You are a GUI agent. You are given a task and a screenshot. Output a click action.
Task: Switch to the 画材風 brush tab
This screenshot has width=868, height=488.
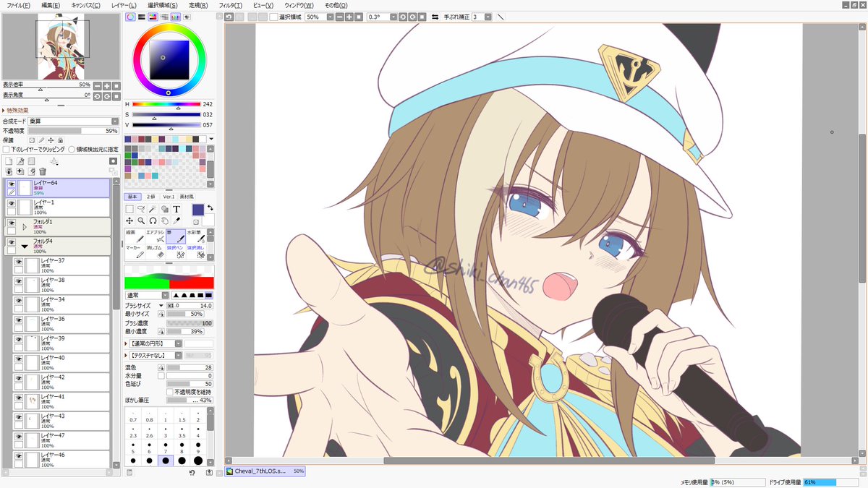187,196
